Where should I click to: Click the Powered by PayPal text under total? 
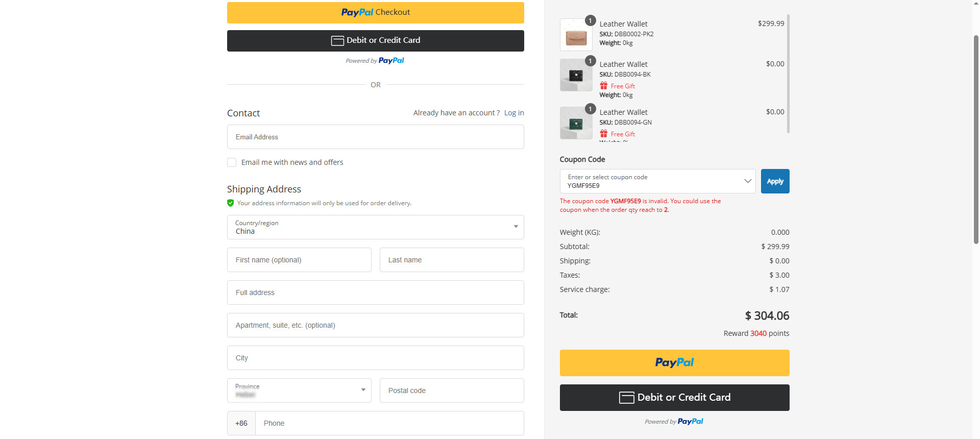point(674,422)
